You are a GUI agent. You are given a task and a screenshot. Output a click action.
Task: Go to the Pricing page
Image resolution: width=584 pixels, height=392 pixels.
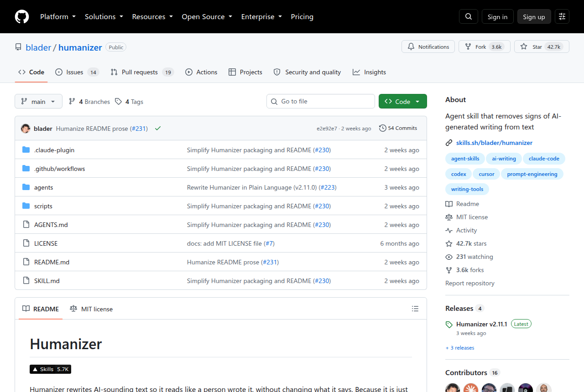[x=302, y=17]
